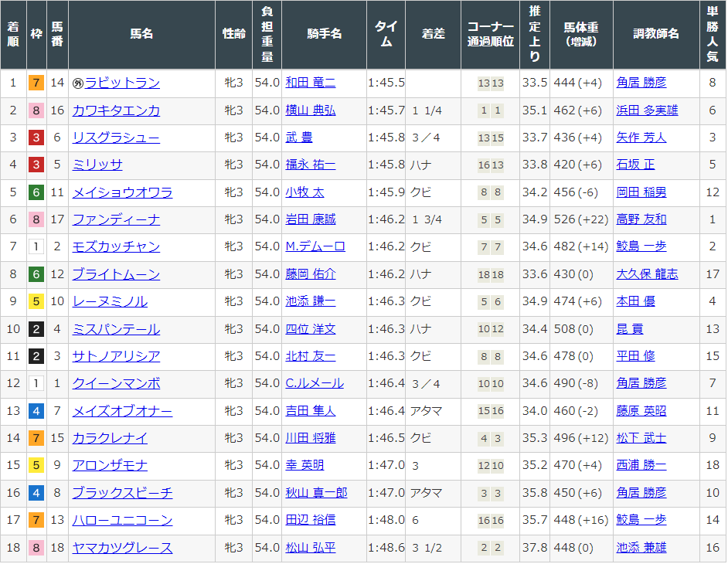Click the 調教師名 column header
The height and width of the screenshot is (564, 728).
(656, 34)
